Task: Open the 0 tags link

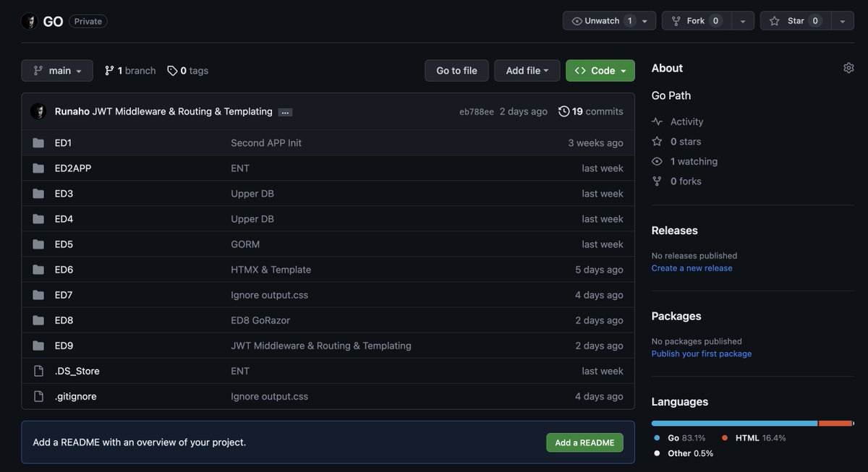Action: tap(187, 71)
